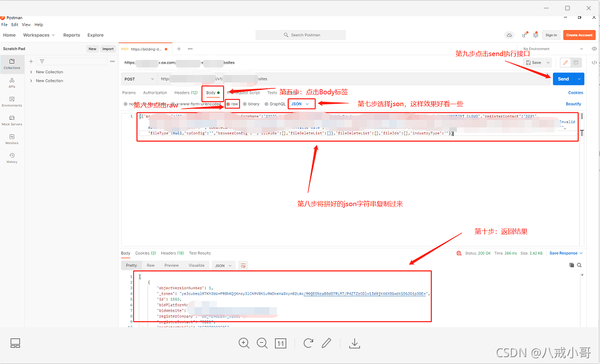The image size is (600, 364).
Task: Open the Collections sidebar panel
Action: point(12,64)
